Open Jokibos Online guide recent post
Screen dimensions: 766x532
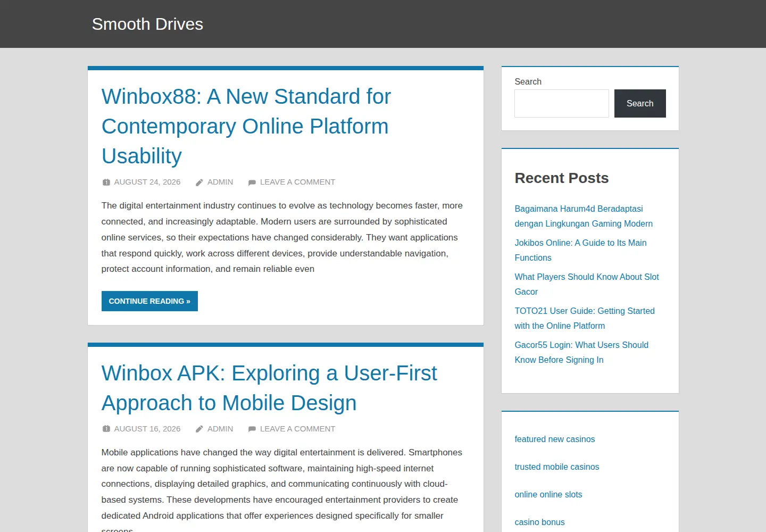580,250
